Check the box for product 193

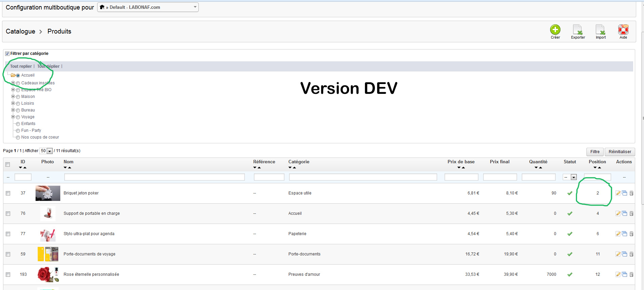(x=8, y=274)
